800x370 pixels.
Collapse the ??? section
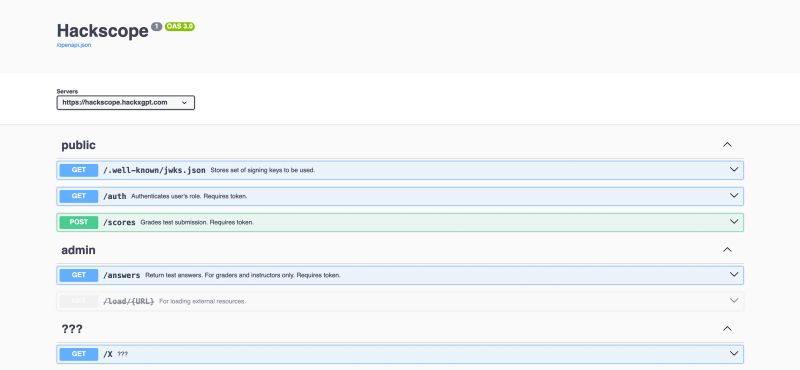pyautogui.click(x=727, y=329)
